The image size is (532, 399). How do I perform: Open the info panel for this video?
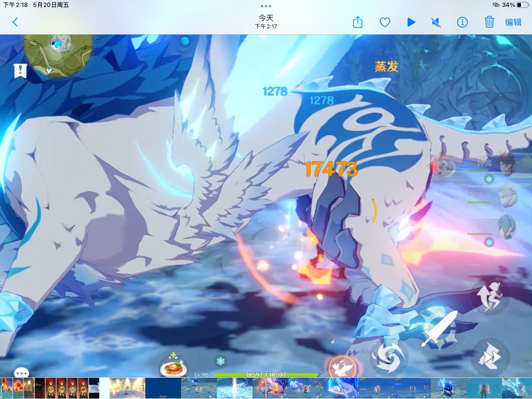pyautogui.click(x=462, y=23)
